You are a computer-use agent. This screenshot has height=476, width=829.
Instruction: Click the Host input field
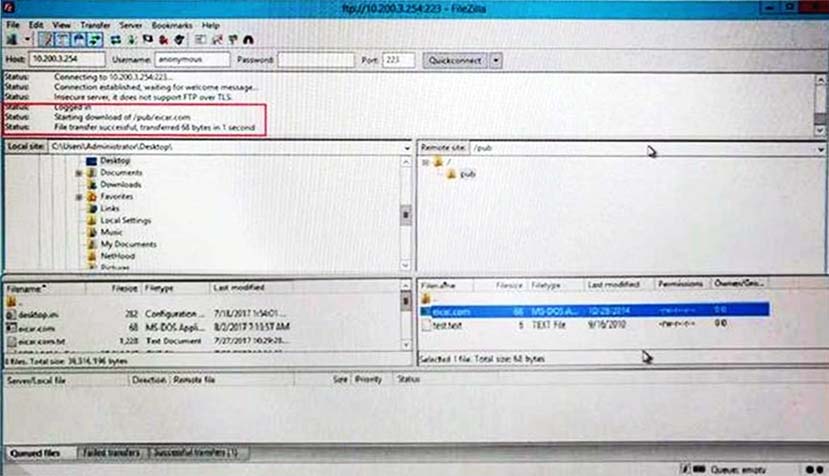click(67, 59)
